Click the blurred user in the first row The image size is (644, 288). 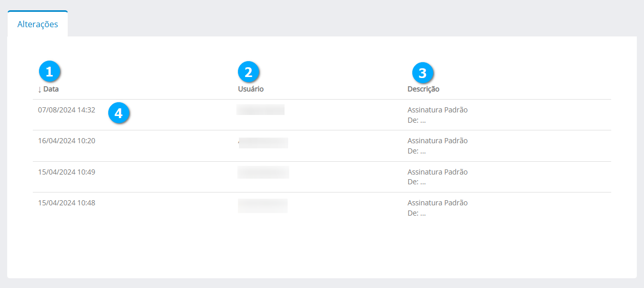260,110
